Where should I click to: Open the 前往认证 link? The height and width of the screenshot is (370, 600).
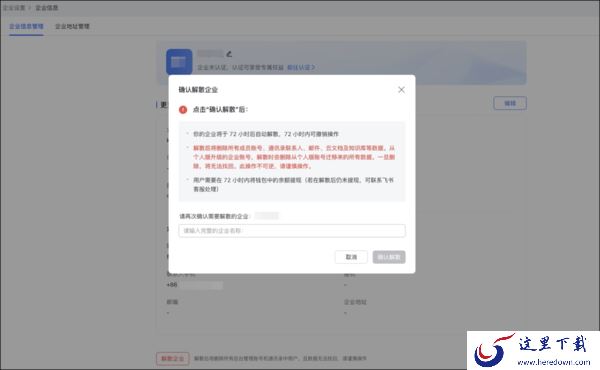point(301,67)
